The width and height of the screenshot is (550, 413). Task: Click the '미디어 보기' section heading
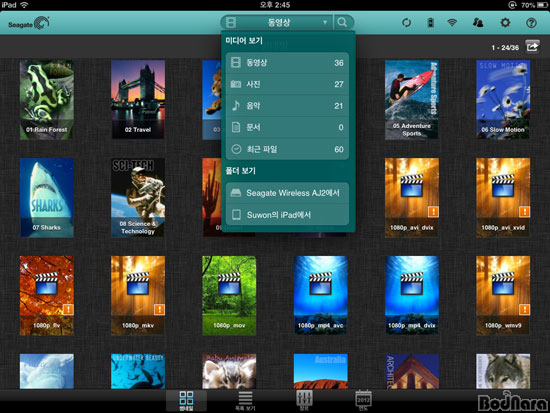click(244, 41)
